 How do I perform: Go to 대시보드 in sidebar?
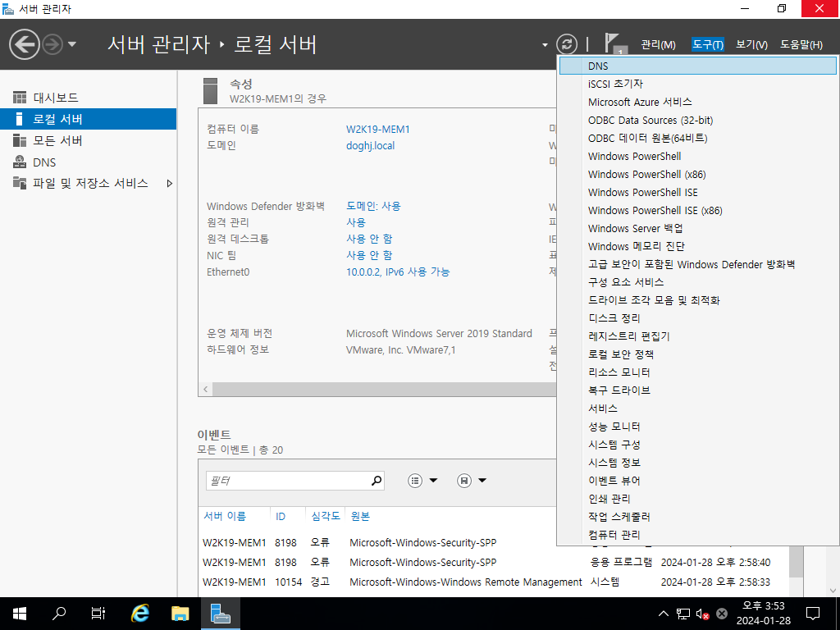88,98
